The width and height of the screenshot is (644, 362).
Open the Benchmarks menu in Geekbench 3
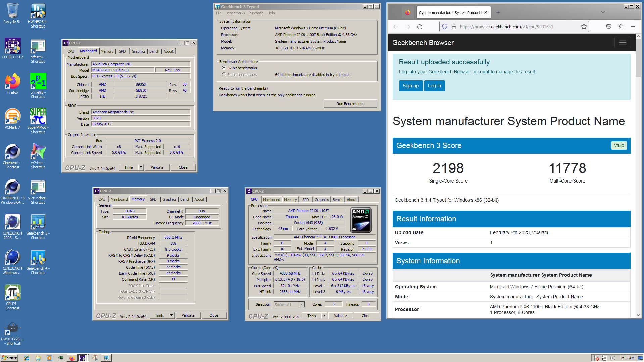click(235, 13)
